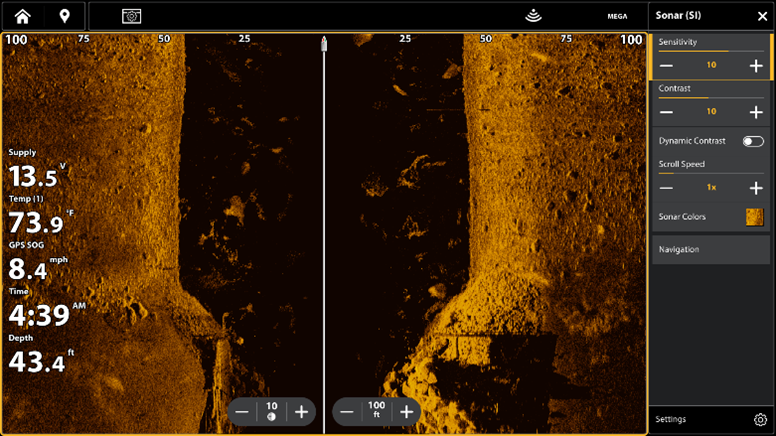Image resolution: width=776 pixels, height=436 pixels.
Task: Decrease Contrast with the minus button
Action: click(x=667, y=112)
